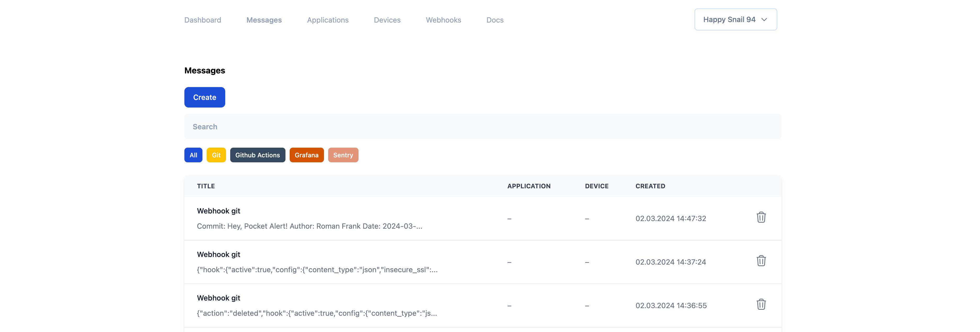Filter messages by Grafana tag
Screen dimensions: 980x332
(307, 155)
